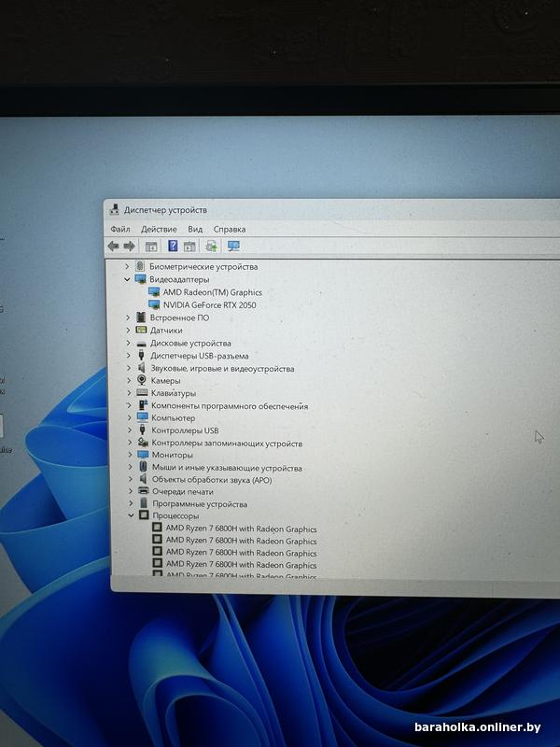Click the Контроллеры USB plug icon
This screenshot has width=560, height=747.
(143, 430)
